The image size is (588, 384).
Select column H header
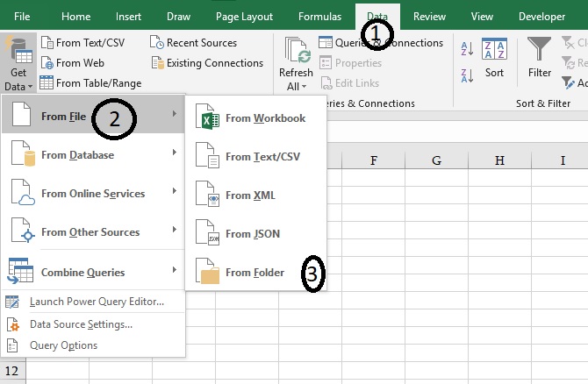[499, 160]
